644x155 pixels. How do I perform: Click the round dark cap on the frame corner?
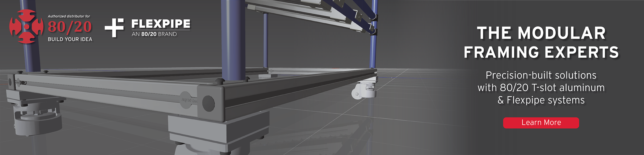coord(208,103)
